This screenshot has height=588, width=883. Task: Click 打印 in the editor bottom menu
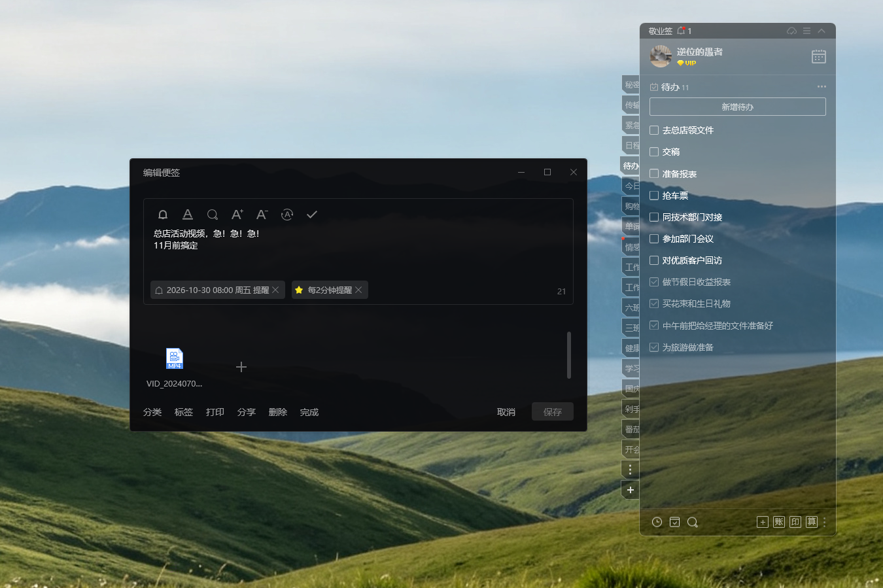[215, 412]
